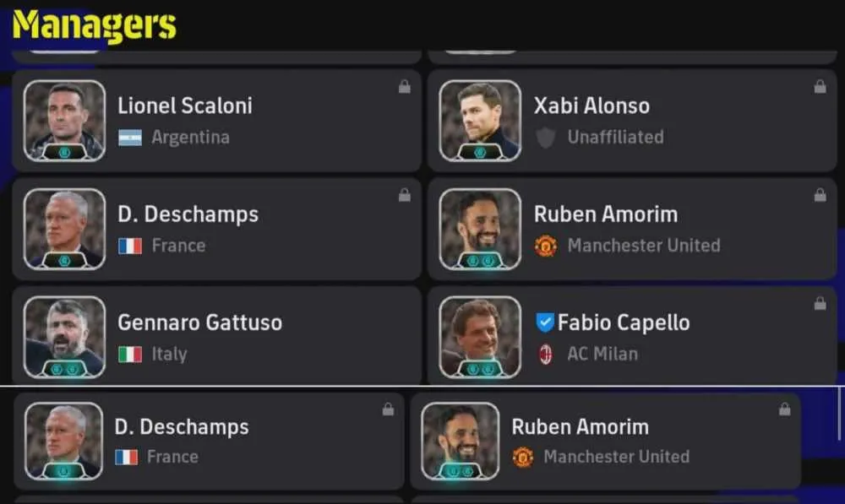Click the blue verified badge beside Fabio Capello
Screen dimensions: 845x504
pos(545,322)
